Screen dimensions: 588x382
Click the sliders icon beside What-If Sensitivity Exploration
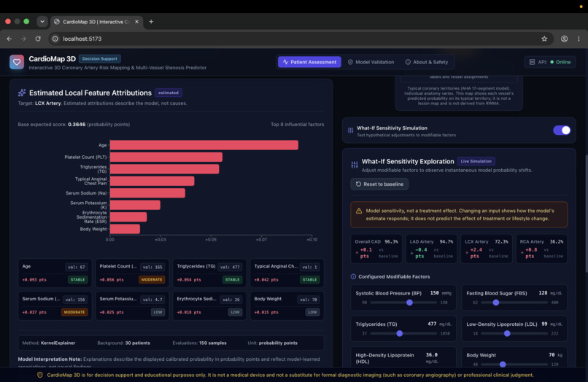click(355, 165)
